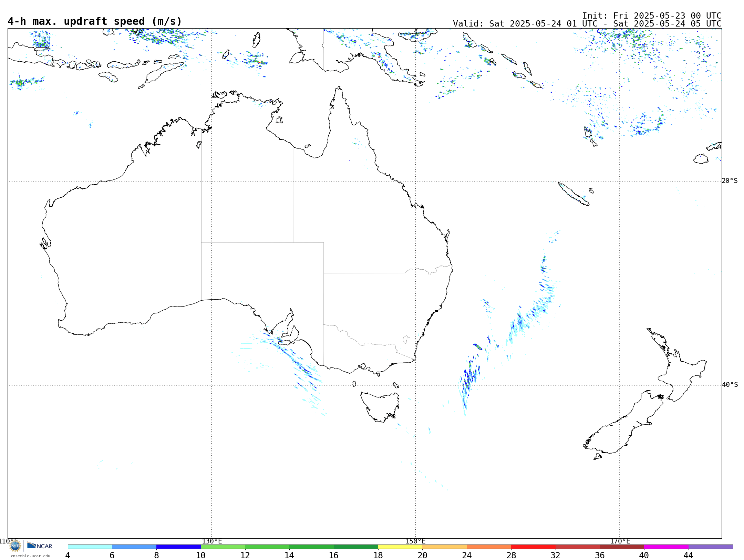Image resolution: width=744 pixels, height=560 pixels.
Task: Click the yellow 18-20 colorbar swatch
Action: pos(400,547)
